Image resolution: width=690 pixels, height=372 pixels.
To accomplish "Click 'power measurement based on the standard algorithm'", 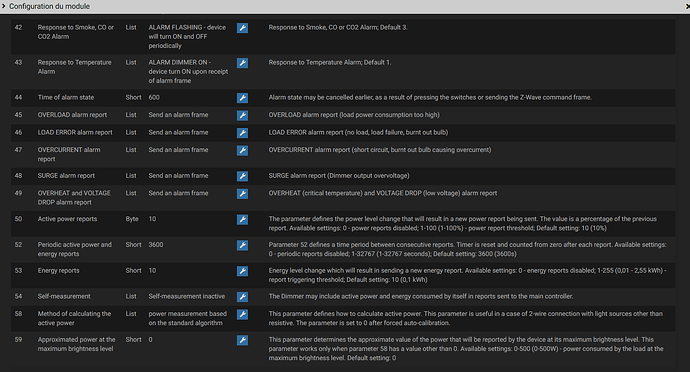I will click(x=187, y=318).
